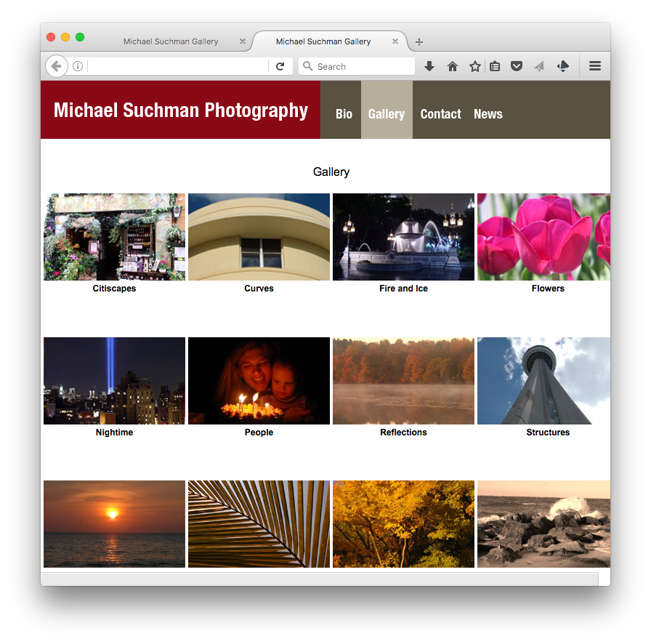Click the Michael Suchman Photography site title
Screen dimensions: 651x644
(181, 110)
